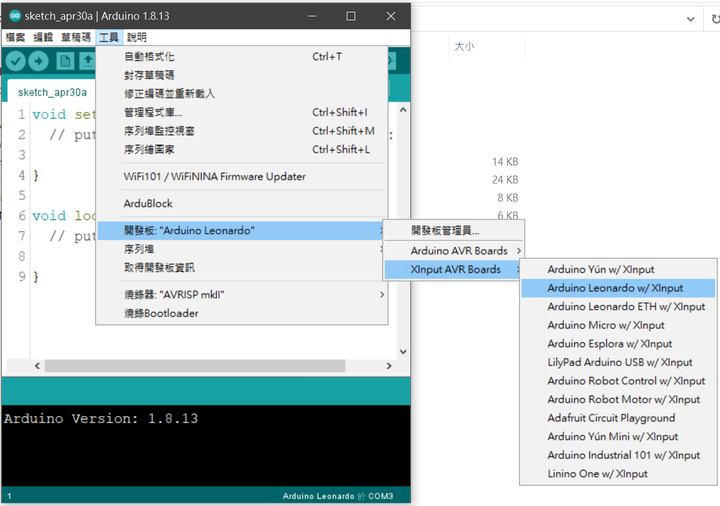
Task: Open 序列繪圖家 menu entry
Action: [242, 149]
